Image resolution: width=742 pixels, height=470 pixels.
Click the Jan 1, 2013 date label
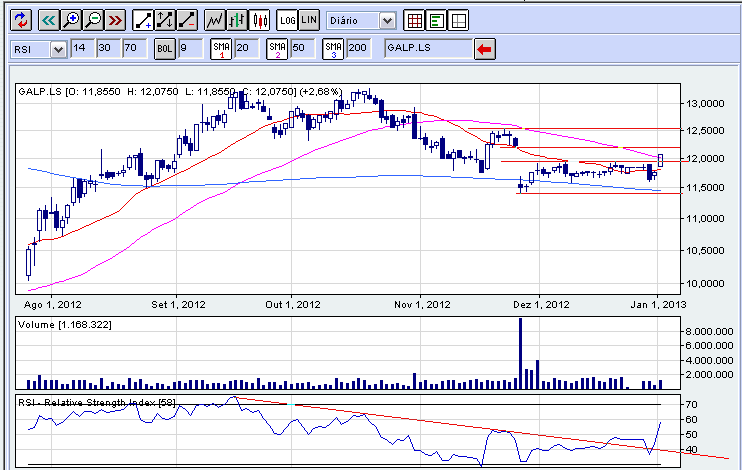(x=658, y=304)
